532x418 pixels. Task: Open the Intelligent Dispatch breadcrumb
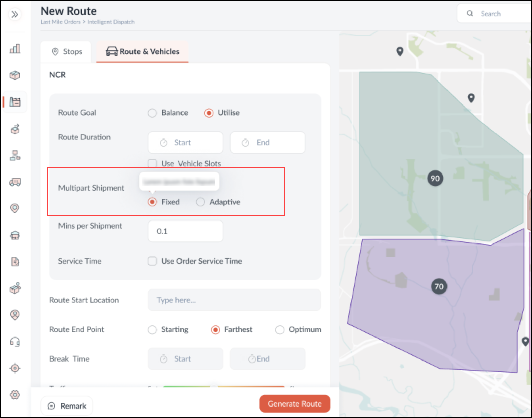click(111, 22)
